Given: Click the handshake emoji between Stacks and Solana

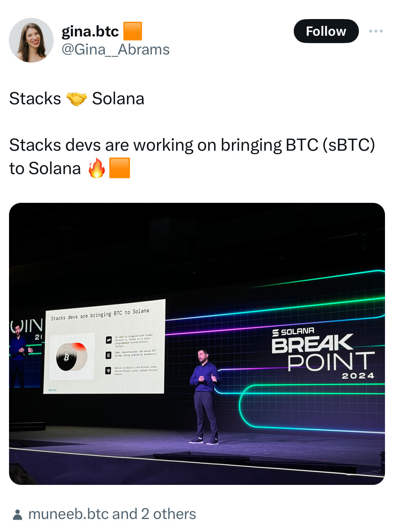Looking at the screenshot, I should [x=77, y=99].
